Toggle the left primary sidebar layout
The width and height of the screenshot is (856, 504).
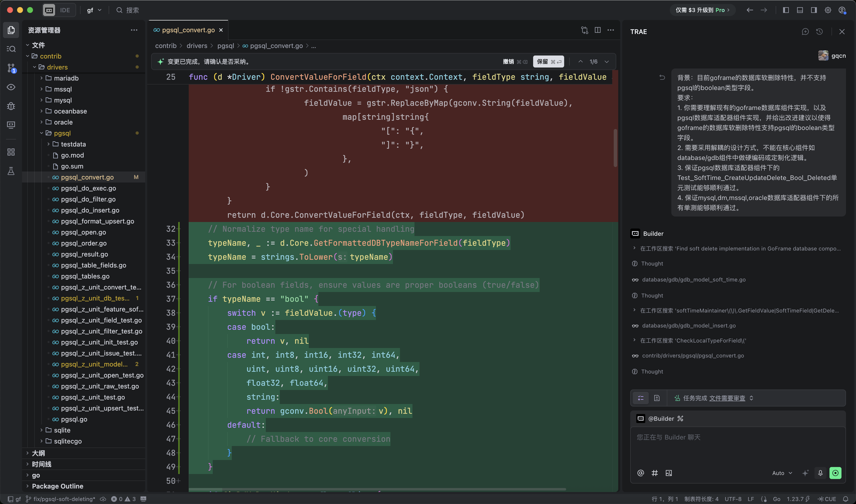[x=786, y=10]
